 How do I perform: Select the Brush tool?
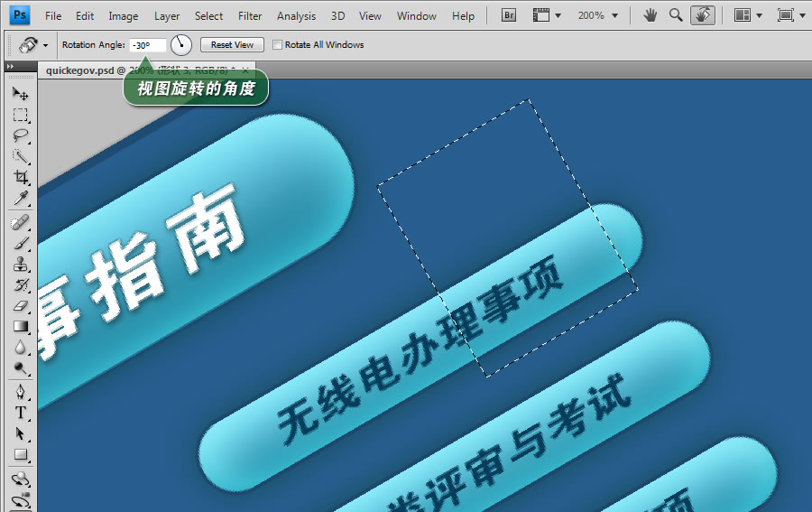(21, 244)
